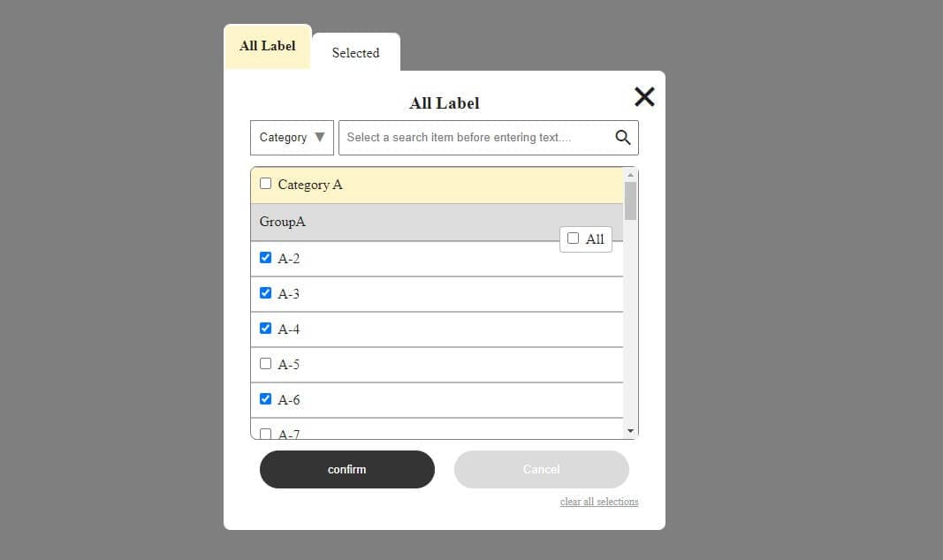Click the list scrollbar up arrow
943x560 pixels.
pos(630,175)
